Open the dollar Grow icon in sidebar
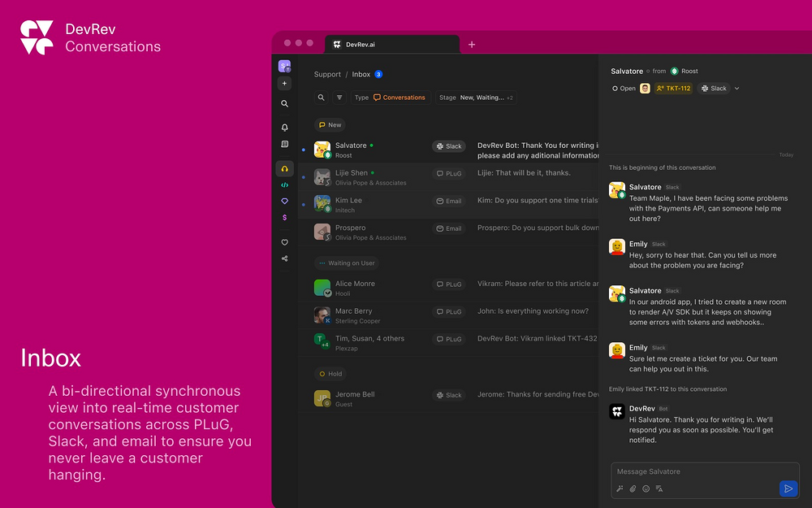Image resolution: width=812 pixels, height=508 pixels. 284,217
